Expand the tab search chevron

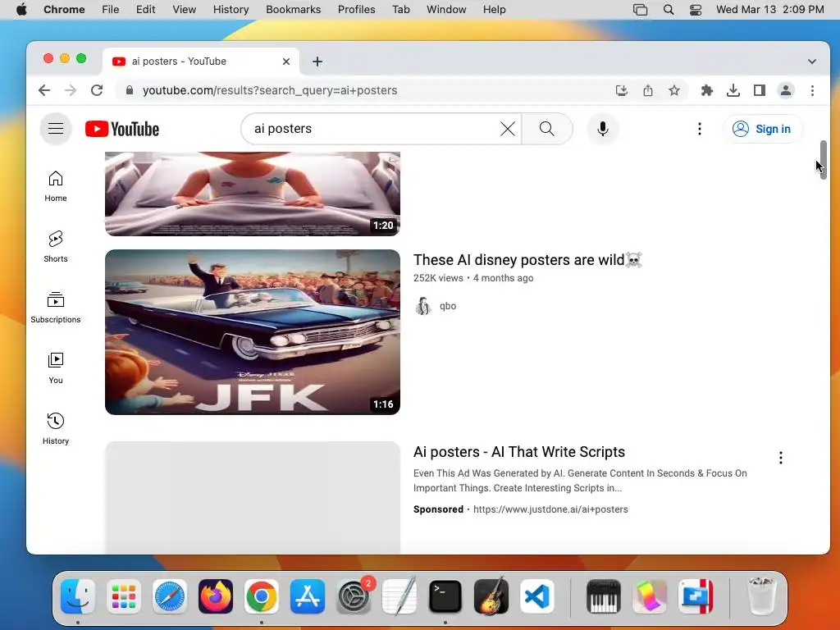coord(811,62)
